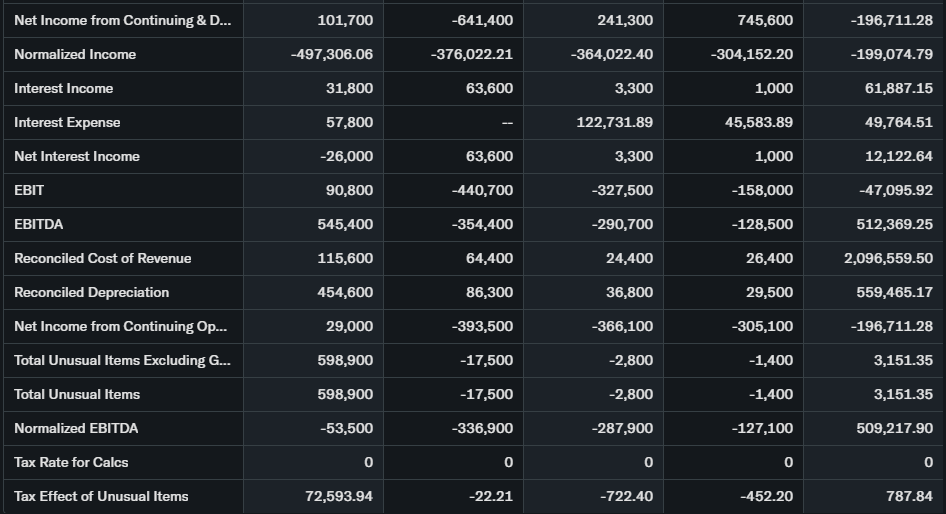
Task: Click the 2,096,559.50 cost of revenue cell
Action: coord(888,258)
